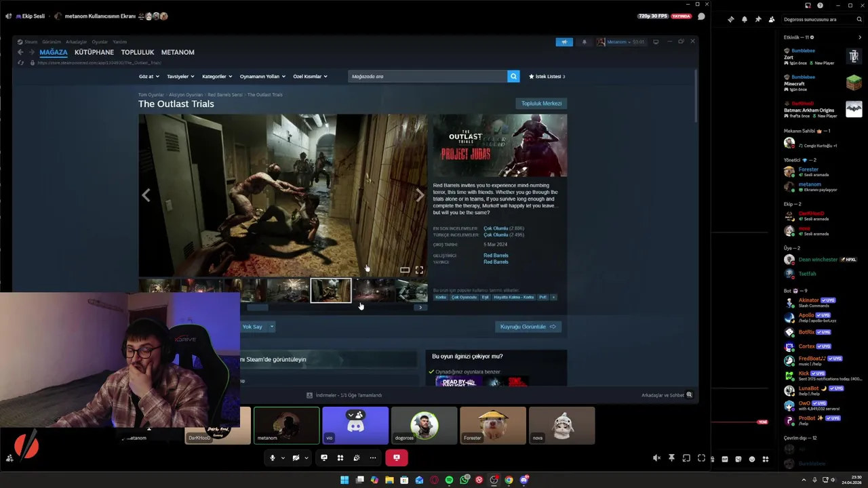The image size is (868, 488).
Task: Show previous screenshot with left arrow
Action: tap(146, 195)
